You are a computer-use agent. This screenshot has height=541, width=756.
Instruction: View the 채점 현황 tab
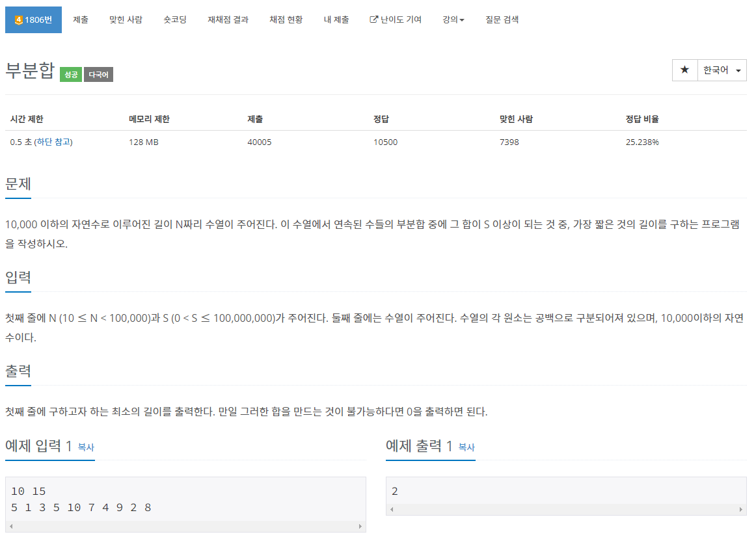(286, 20)
